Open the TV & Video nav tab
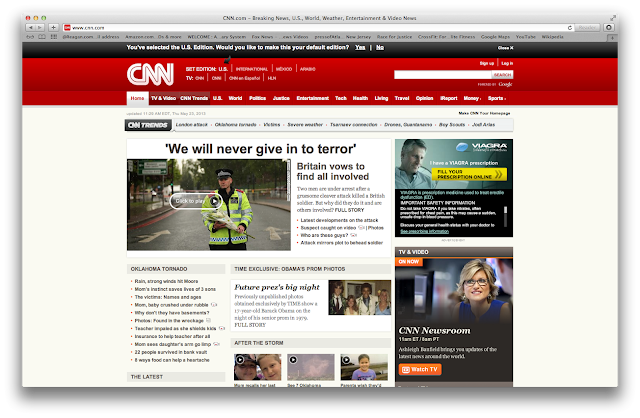 163,98
